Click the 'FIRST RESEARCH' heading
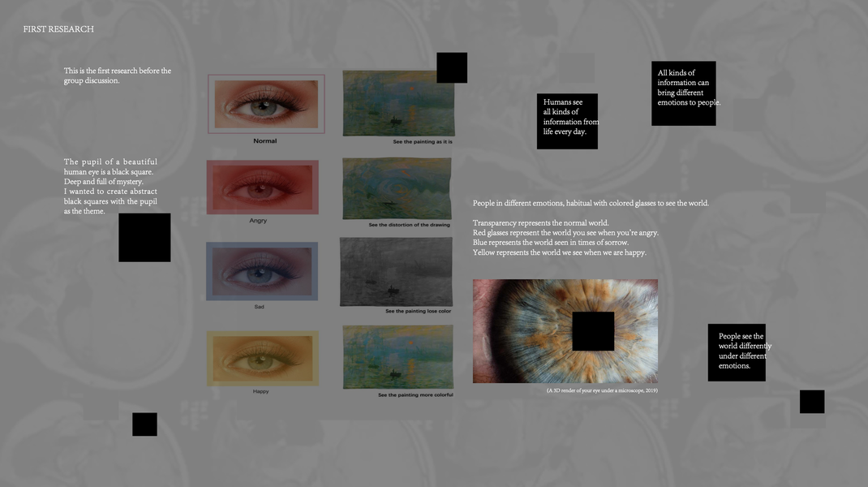The width and height of the screenshot is (868, 487). pyautogui.click(x=58, y=28)
